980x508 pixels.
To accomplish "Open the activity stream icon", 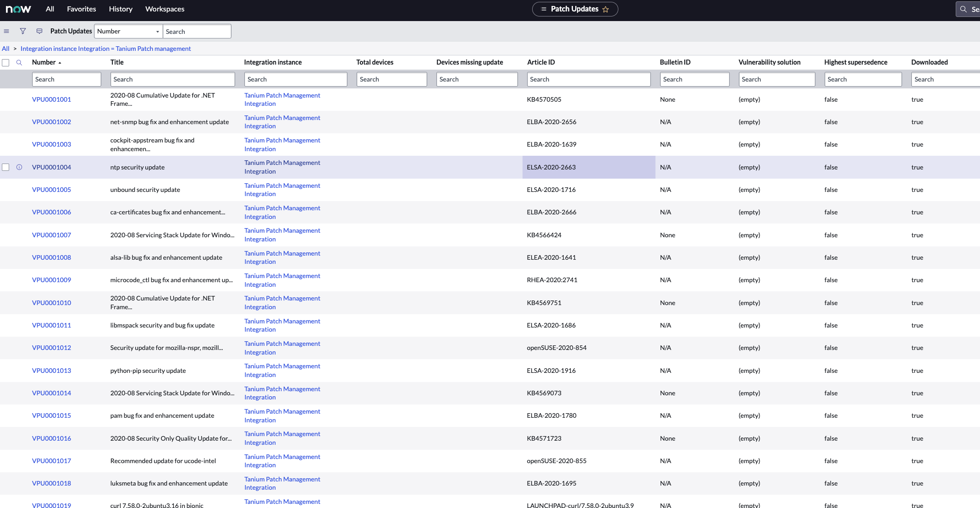I will pyautogui.click(x=39, y=31).
